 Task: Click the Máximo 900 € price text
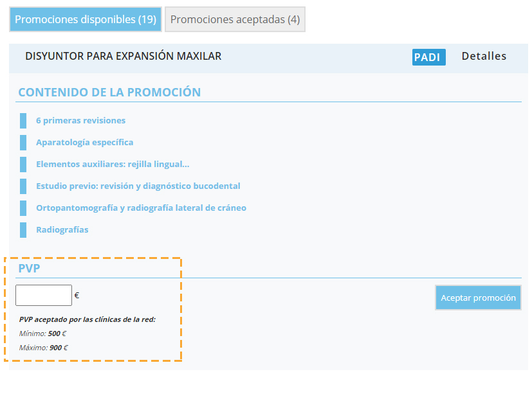[x=44, y=348]
